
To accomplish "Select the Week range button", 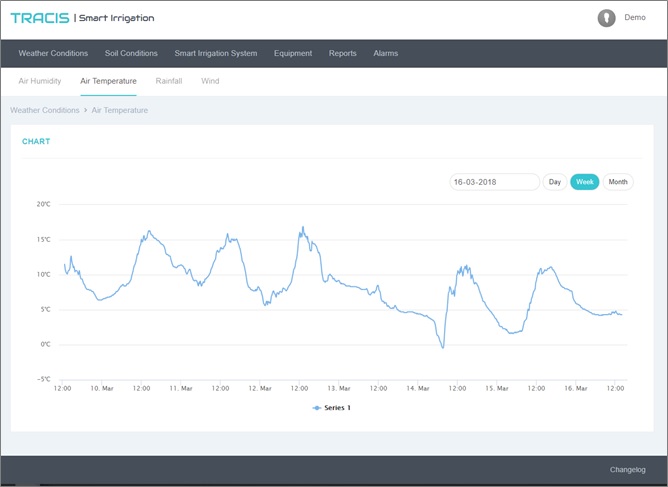I will click(x=584, y=182).
